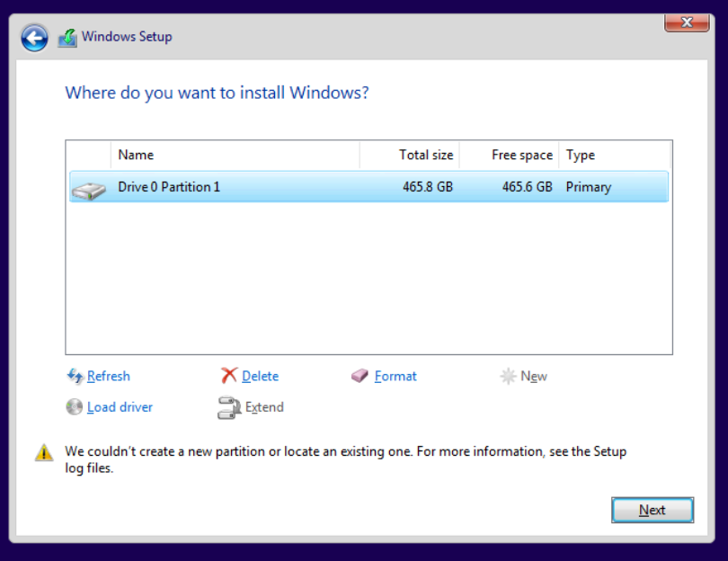Click the Windows Setup title icon

[67, 38]
